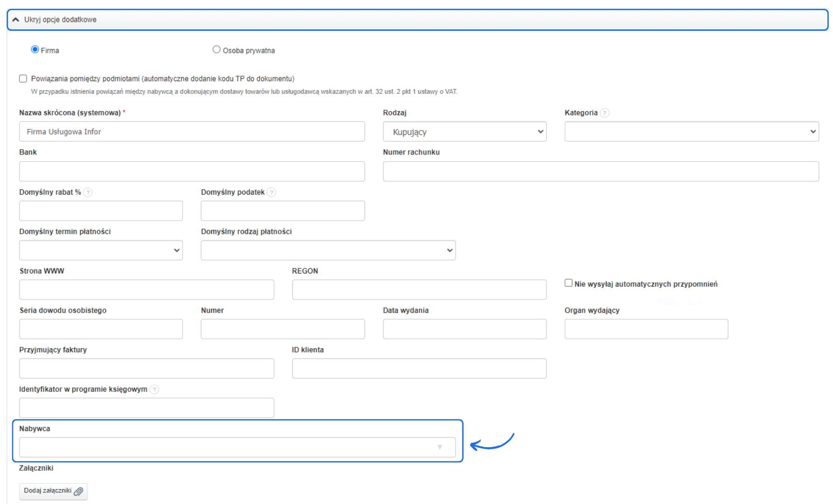Click into the Numer rachunku field
The image size is (833, 504).
600,171
